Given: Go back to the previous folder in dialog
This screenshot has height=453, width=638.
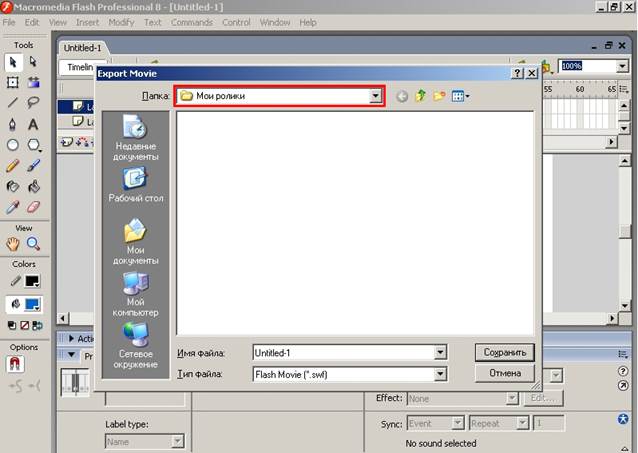Looking at the screenshot, I should [x=402, y=96].
